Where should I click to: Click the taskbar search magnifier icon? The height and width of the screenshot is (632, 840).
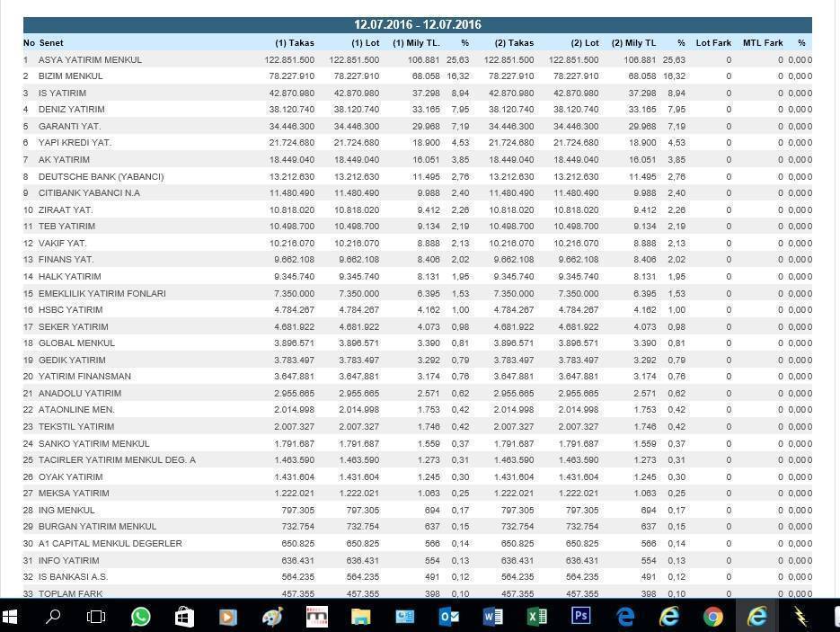point(53,617)
